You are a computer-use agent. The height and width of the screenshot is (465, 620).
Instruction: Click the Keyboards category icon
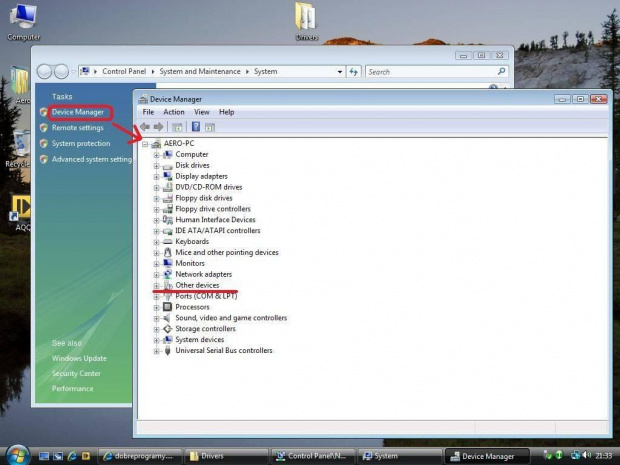click(x=168, y=241)
